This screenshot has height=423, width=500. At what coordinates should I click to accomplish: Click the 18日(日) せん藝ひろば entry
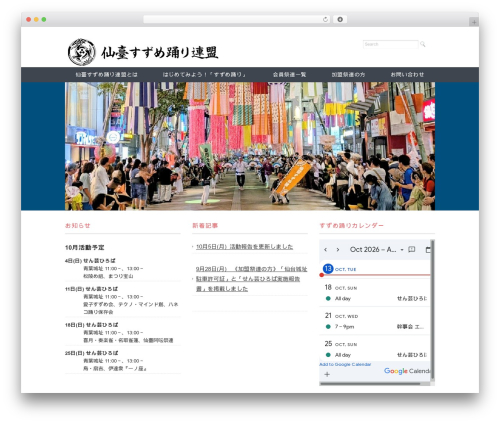click(x=92, y=325)
